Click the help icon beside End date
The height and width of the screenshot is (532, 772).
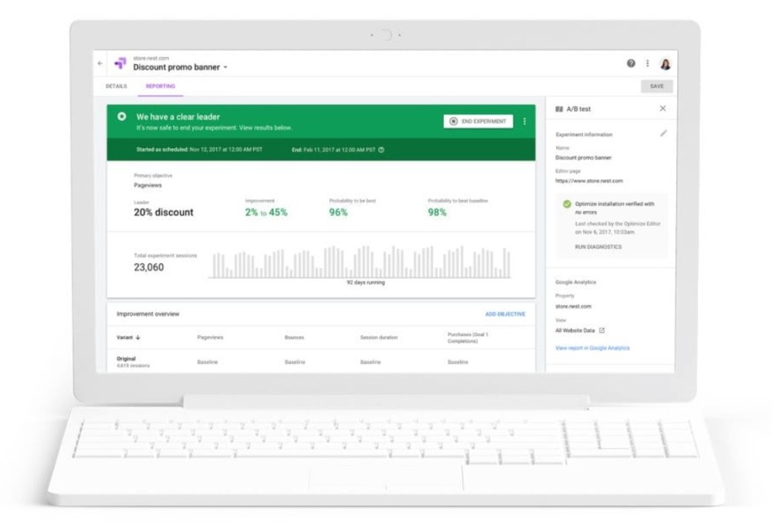coord(381,150)
